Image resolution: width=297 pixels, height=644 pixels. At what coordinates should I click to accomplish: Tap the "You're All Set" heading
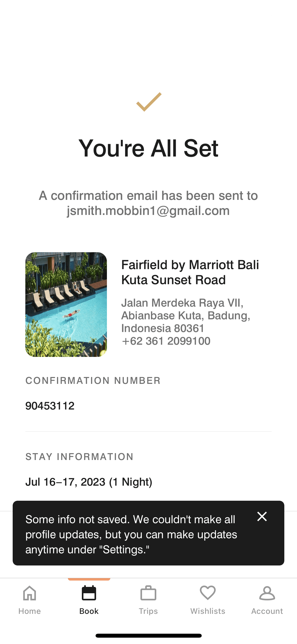[x=148, y=148]
